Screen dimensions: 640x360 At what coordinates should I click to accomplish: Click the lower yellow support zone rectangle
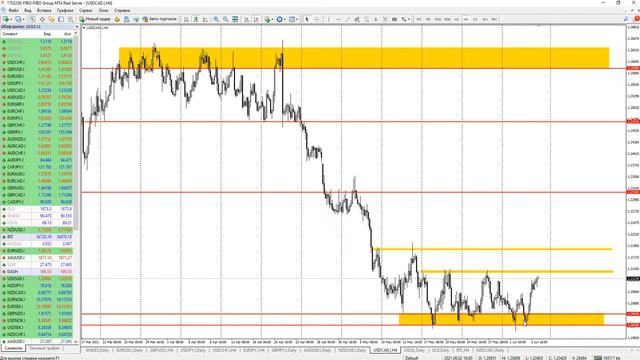click(x=501, y=319)
